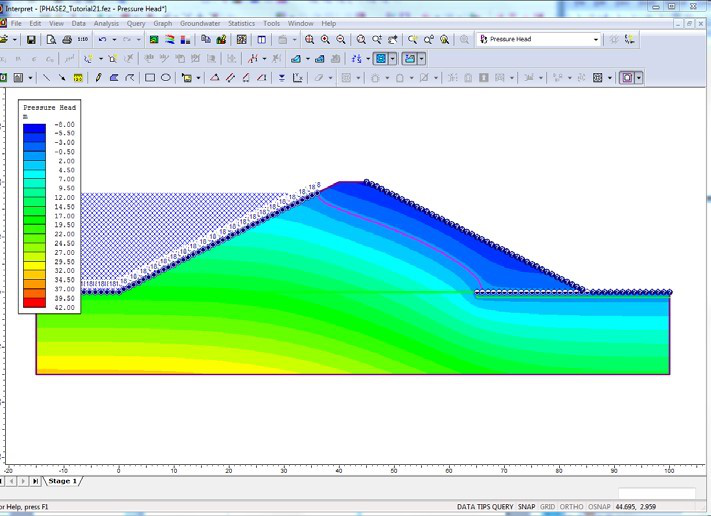711x516 pixels.
Task: Select the line drawing tool
Action: [x=46, y=77]
